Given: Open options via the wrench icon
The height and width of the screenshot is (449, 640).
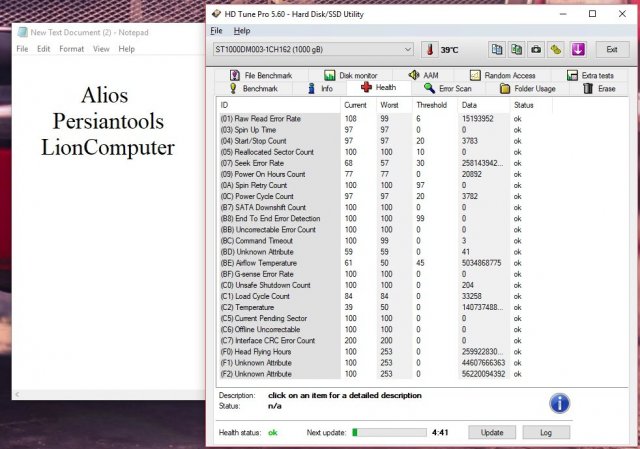Looking at the screenshot, I should point(556,49).
